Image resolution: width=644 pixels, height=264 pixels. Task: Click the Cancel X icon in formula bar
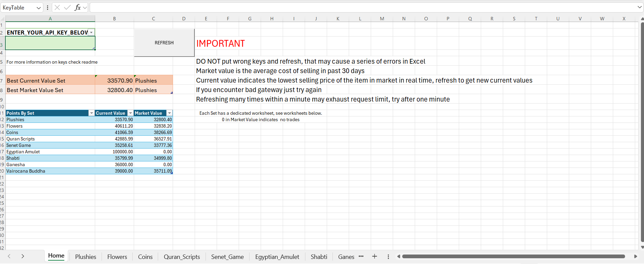point(57,7)
